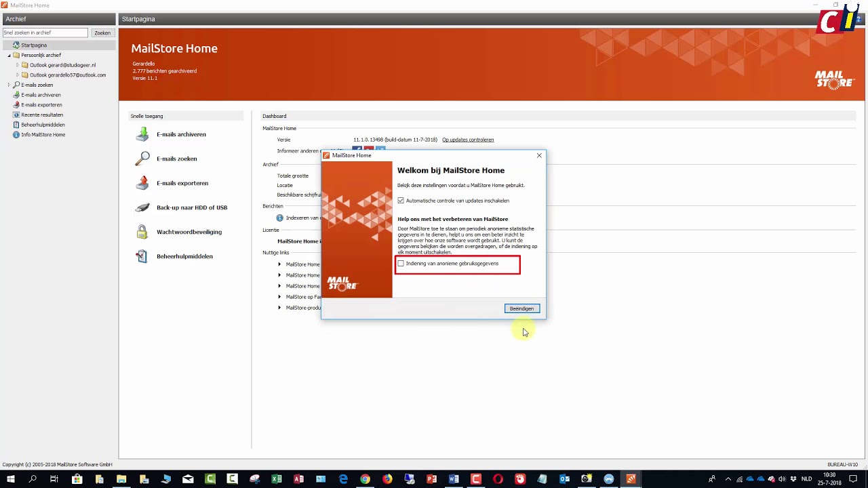This screenshot has width=868, height=488.
Task: Launch Microsoft Edge from the taskbar
Action: click(343, 479)
